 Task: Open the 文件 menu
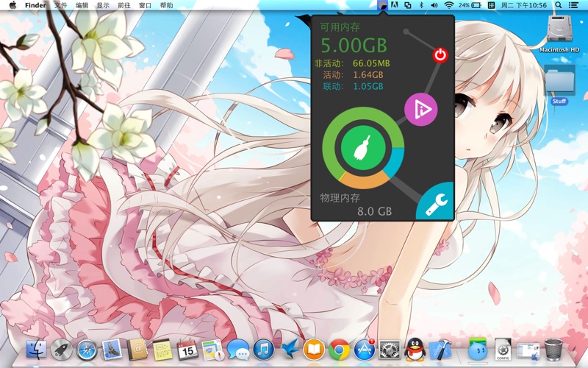click(x=60, y=5)
